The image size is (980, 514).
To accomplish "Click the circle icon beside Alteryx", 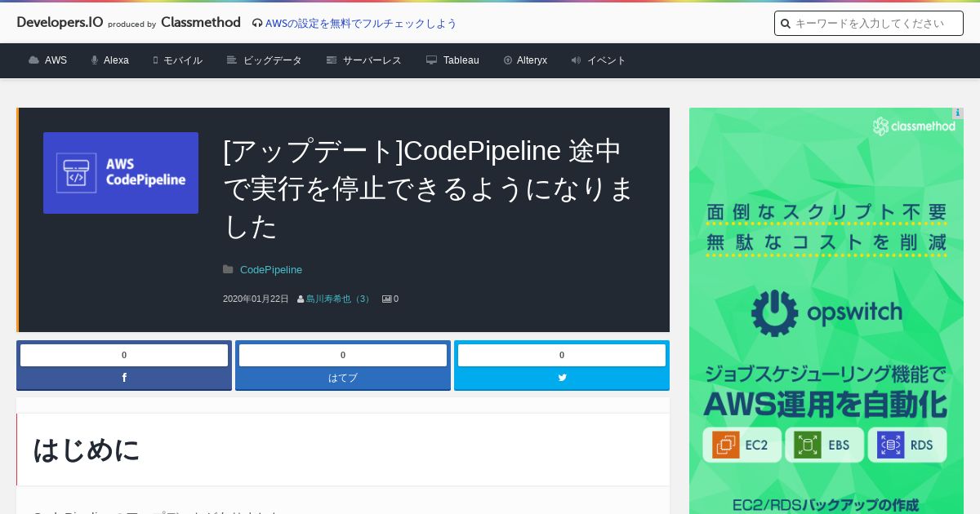I will 508,60.
